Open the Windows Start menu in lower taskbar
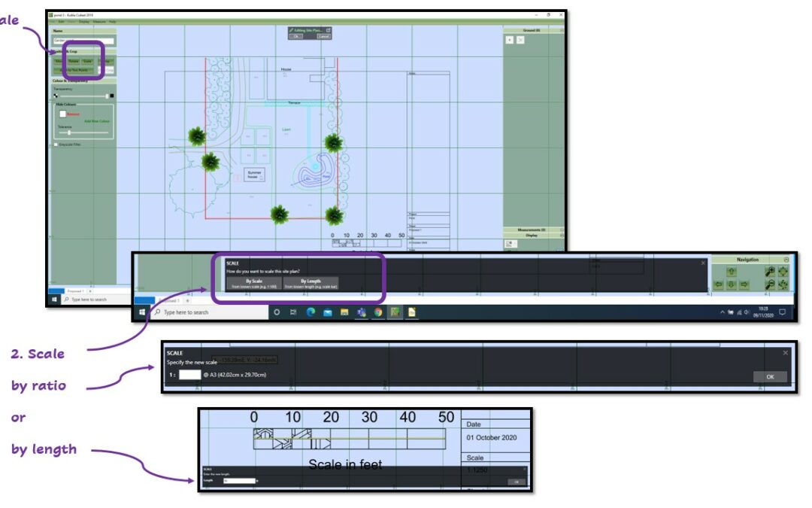The width and height of the screenshot is (812, 508). point(142,312)
